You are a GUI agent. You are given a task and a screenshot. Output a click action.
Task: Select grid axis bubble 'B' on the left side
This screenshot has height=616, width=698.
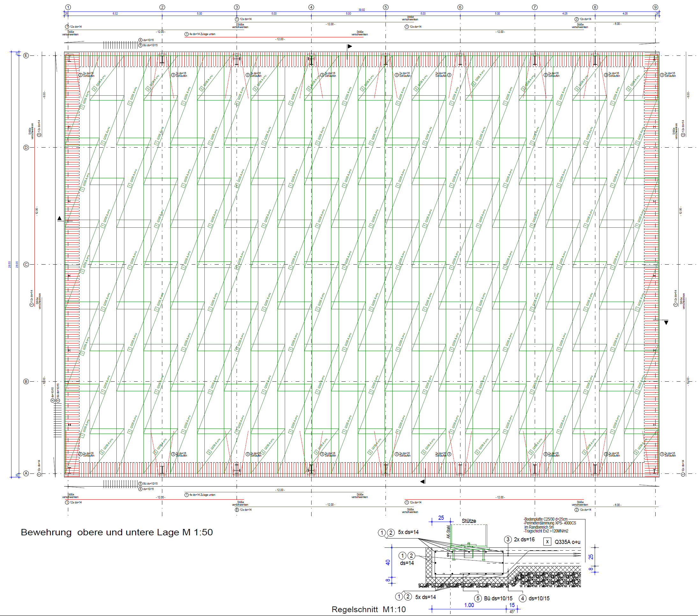pos(26,381)
